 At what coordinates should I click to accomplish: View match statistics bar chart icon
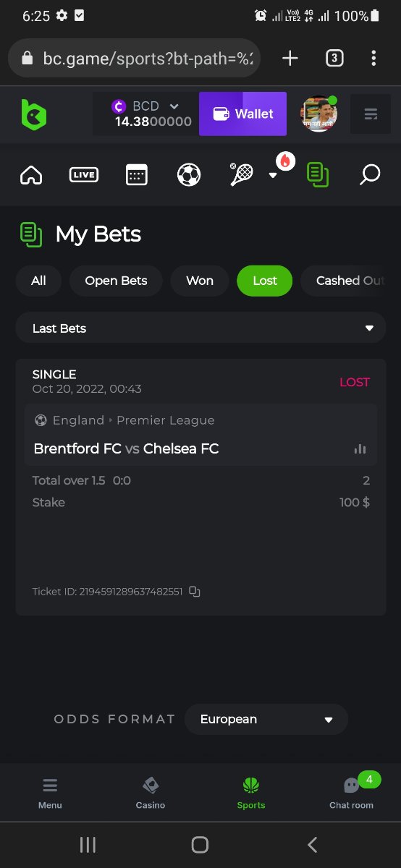tap(360, 449)
